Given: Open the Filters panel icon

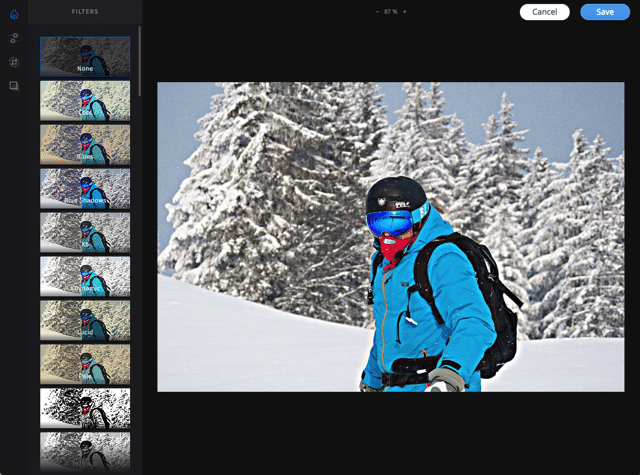Looking at the screenshot, I should tap(14, 13).
